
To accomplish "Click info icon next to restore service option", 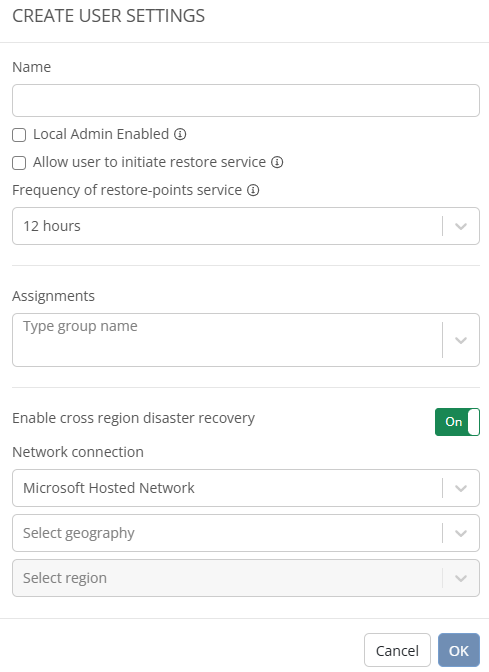I will click(x=277, y=162).
